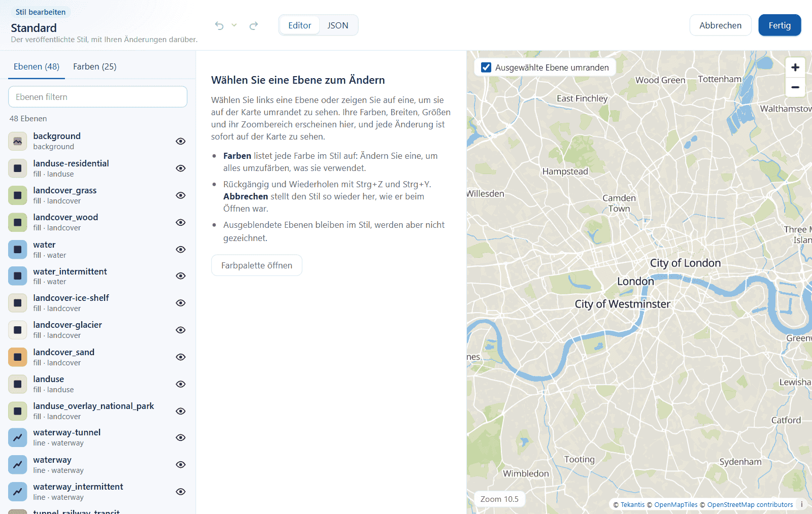Open the OpenStreetMap contributors link

750,505
